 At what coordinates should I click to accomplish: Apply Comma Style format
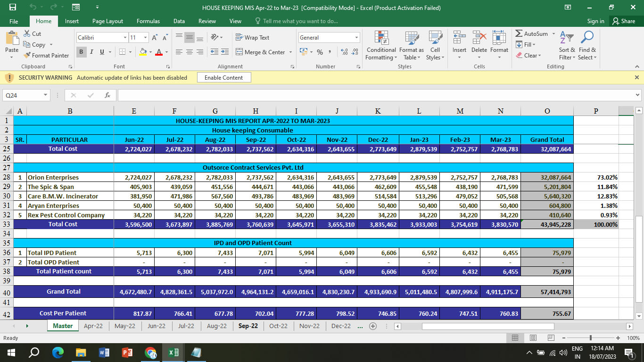pyautogui.click(x=330, y=52)
